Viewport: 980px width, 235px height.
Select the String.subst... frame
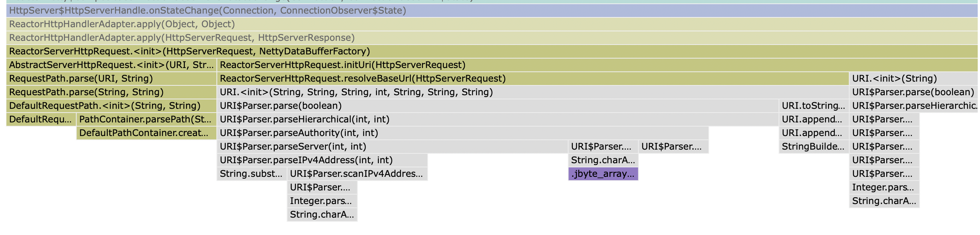click(x=252, y=174)
